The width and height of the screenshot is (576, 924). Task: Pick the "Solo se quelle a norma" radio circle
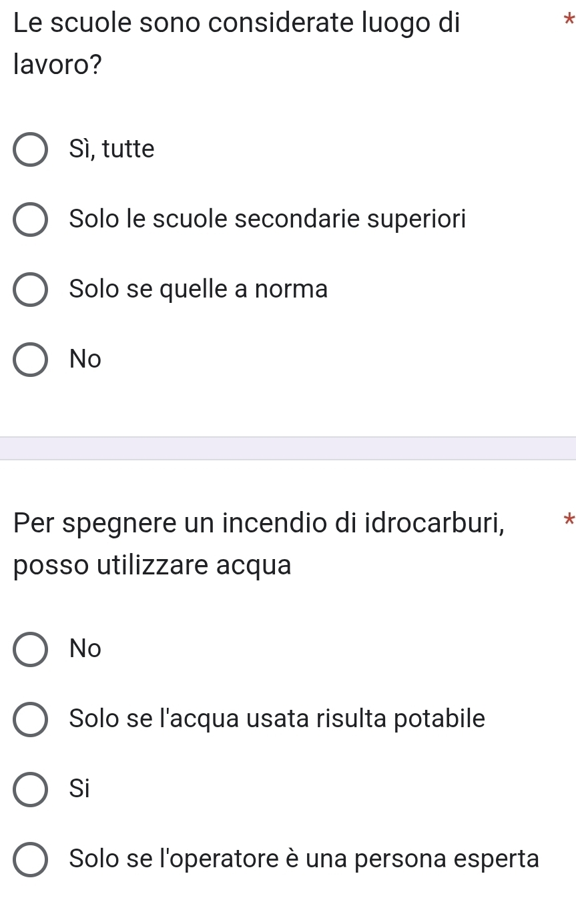(31, 290)
